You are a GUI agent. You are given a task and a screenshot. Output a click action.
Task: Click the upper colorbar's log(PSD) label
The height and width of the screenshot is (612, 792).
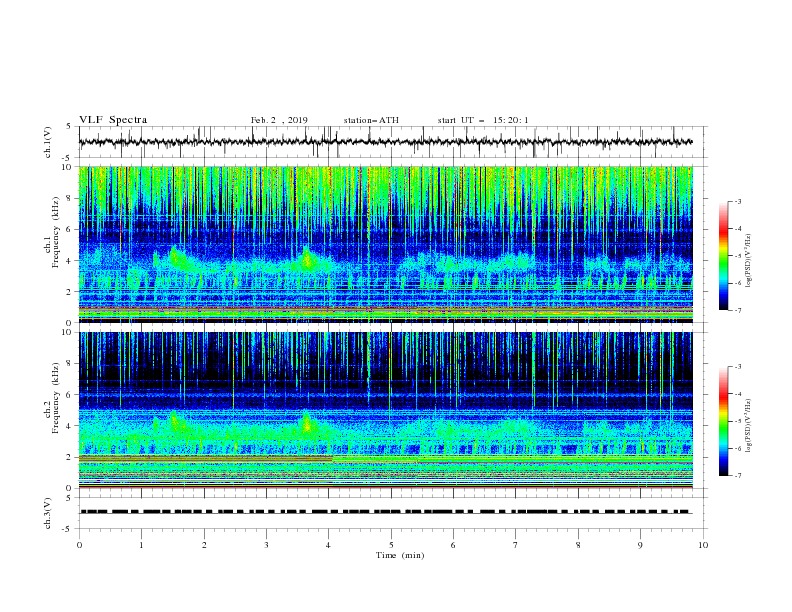[x=749, y=261]
